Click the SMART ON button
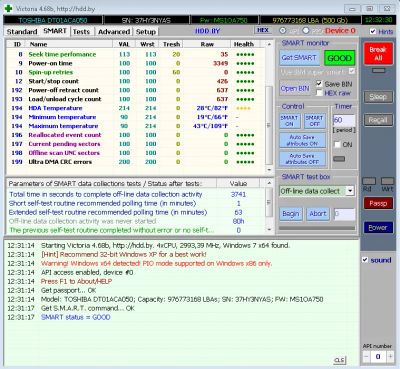 tap(289, 121)
